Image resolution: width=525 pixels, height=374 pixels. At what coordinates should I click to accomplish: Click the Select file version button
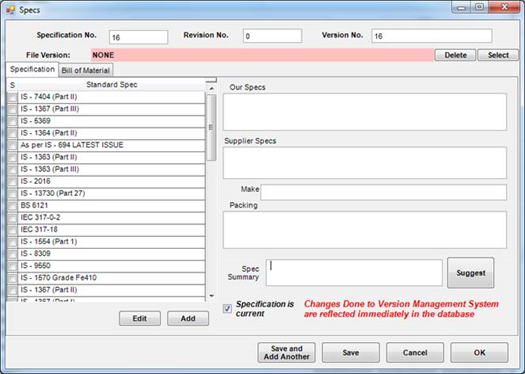click(498, 55)
